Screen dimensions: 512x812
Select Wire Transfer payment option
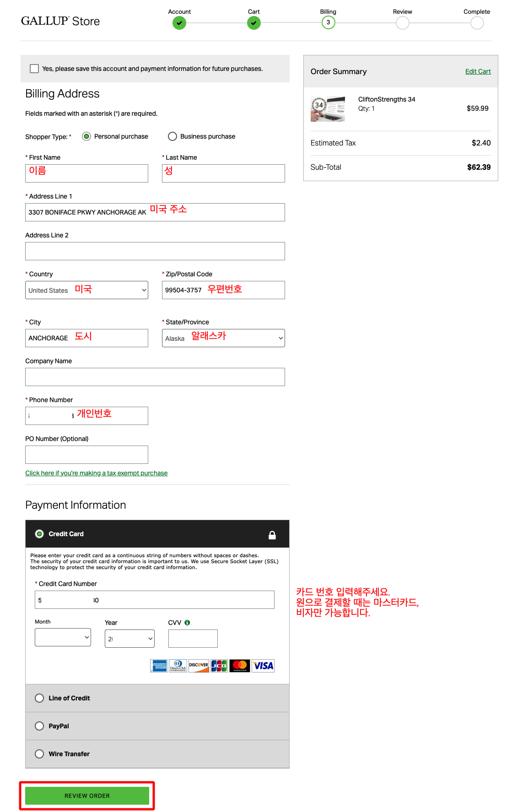(39, 754)
